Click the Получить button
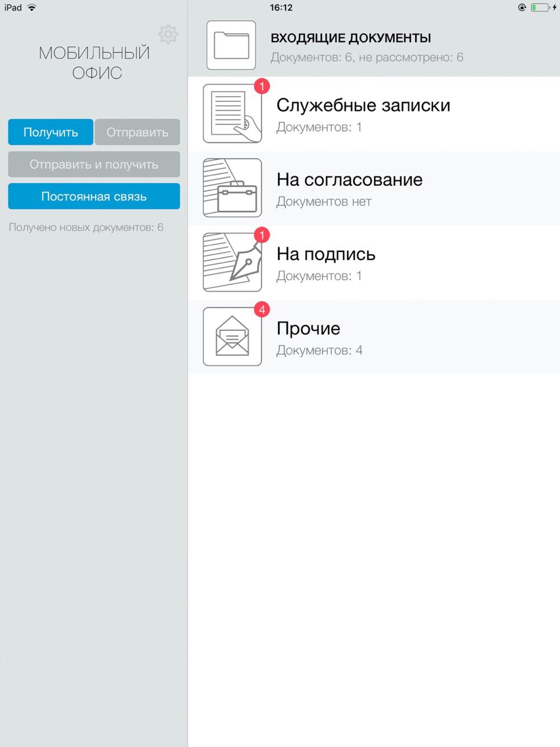Image resolution: width=560 pixels, height=747 pixels. click(50, 132)
